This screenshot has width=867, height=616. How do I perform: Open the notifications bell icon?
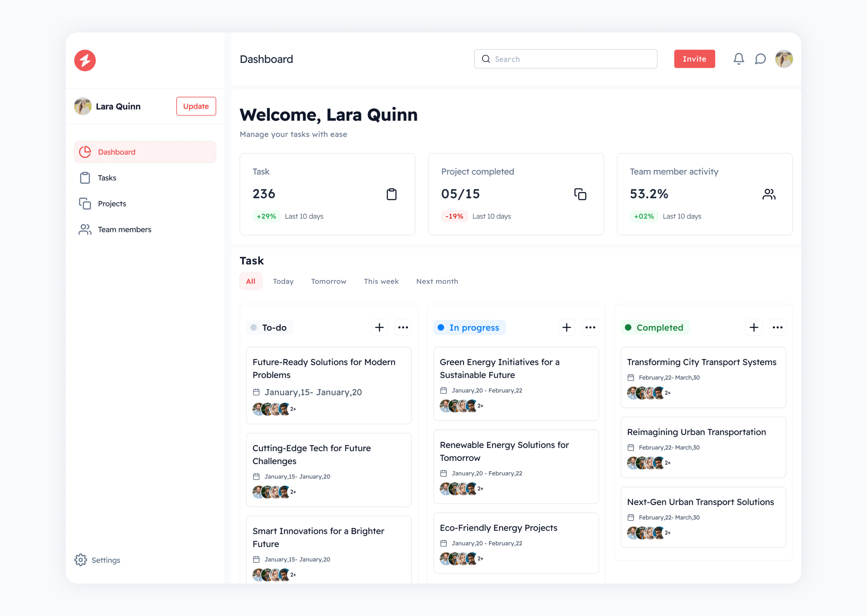point(739,59)
